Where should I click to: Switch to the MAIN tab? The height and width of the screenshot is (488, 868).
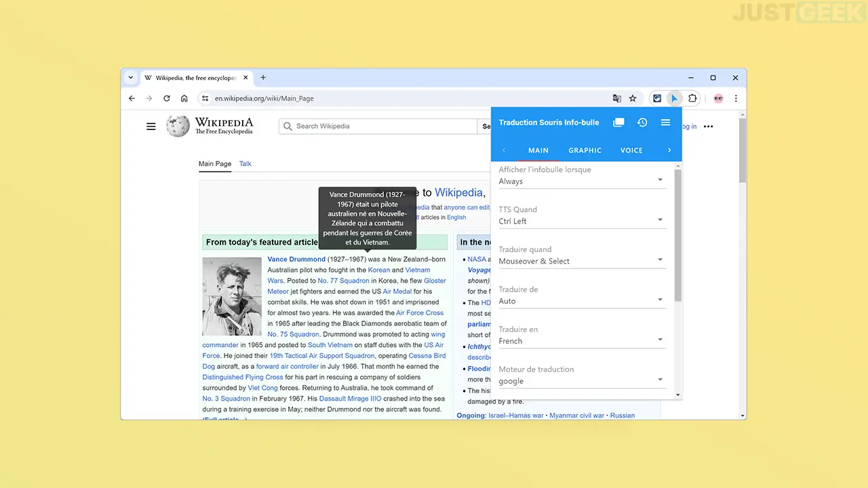pos(538,150)
